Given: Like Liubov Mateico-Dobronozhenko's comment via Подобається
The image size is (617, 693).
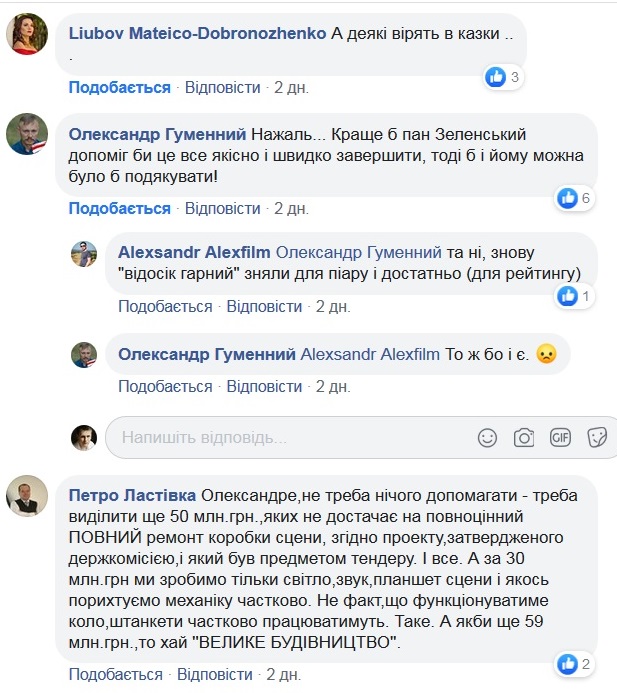Looking at the screenshot, I should pyautogui.click(x=119, y=88).
